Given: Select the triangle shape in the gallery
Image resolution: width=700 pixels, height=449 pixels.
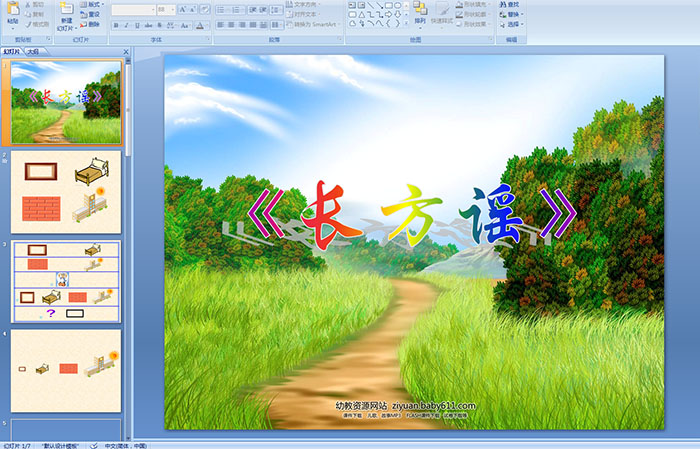Looking at the screenshot, I should [x=362, y=15].
